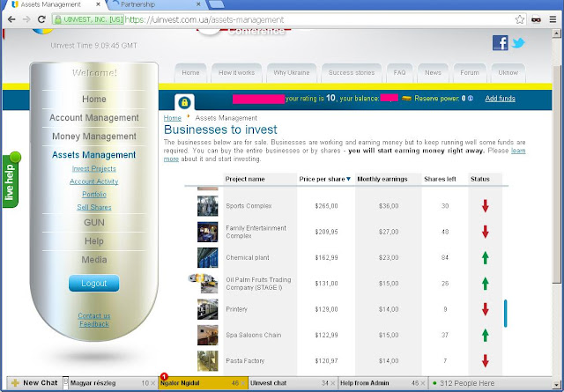Open the UInvest chat tab
This screenshot has height=392, width=564.
point(293,383)
